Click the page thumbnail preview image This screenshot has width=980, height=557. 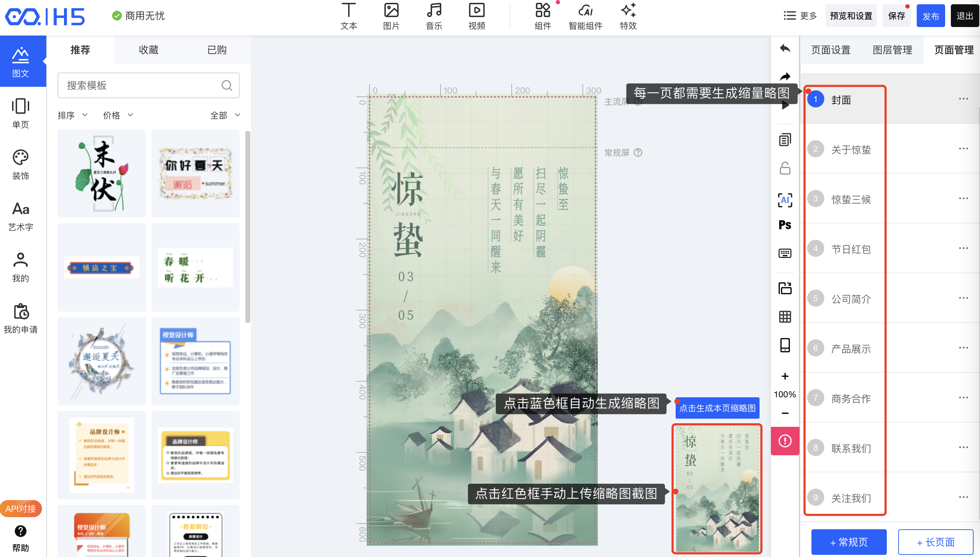[x=717, y=488]
